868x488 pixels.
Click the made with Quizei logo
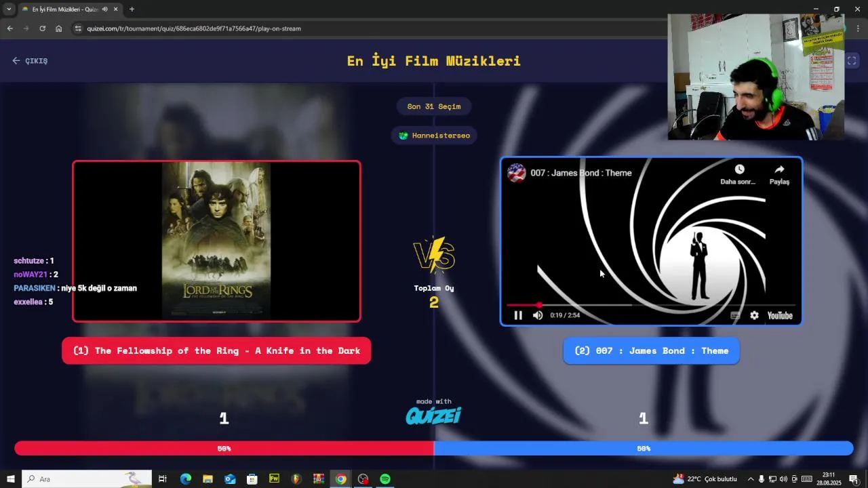pos(434,412)
